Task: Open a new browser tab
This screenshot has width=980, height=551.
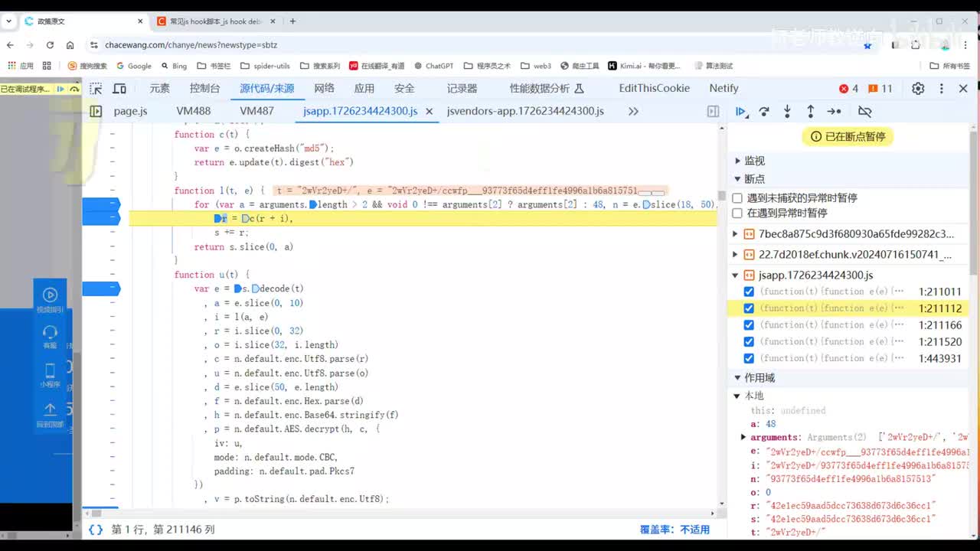Action: tap(292, 21)
